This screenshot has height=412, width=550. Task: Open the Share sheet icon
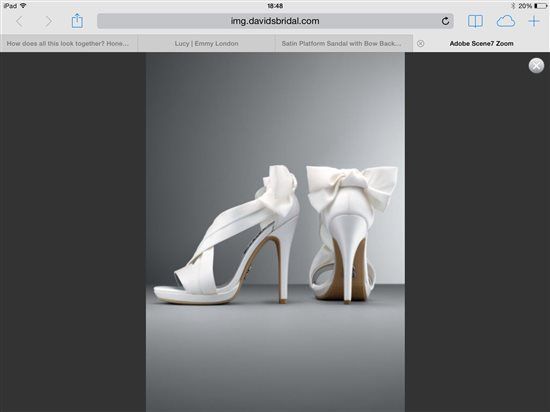coord(77,21)
